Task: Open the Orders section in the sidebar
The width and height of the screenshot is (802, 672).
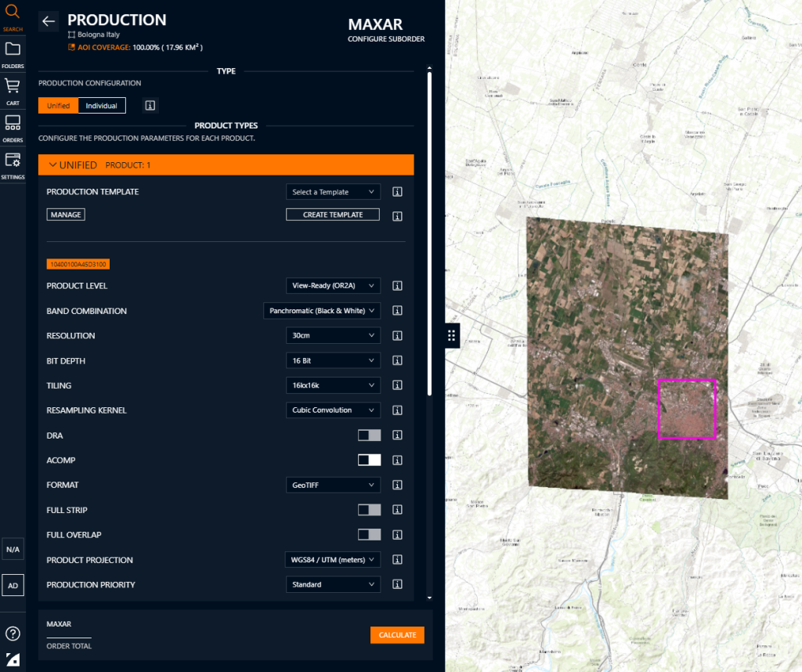Action: (13, 128)
